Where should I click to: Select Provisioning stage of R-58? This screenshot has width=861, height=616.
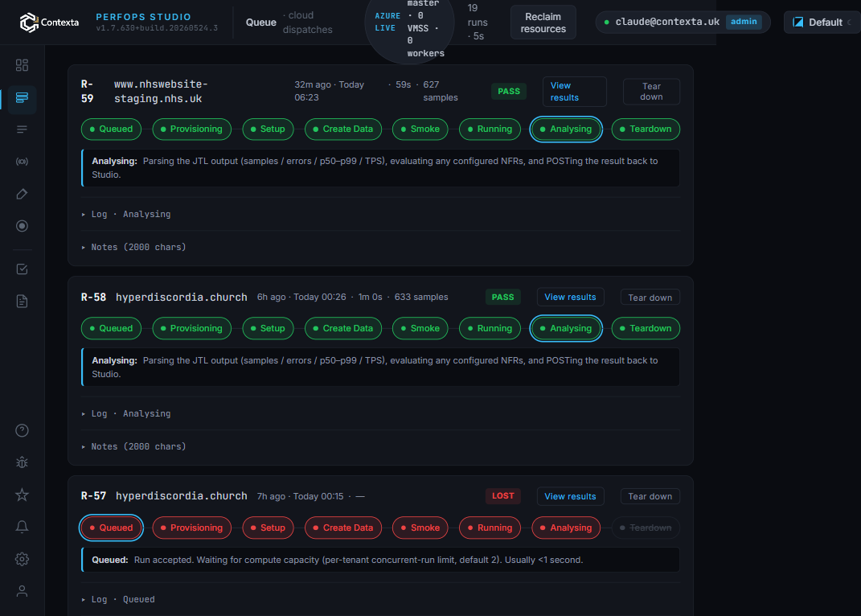(191, 329)
